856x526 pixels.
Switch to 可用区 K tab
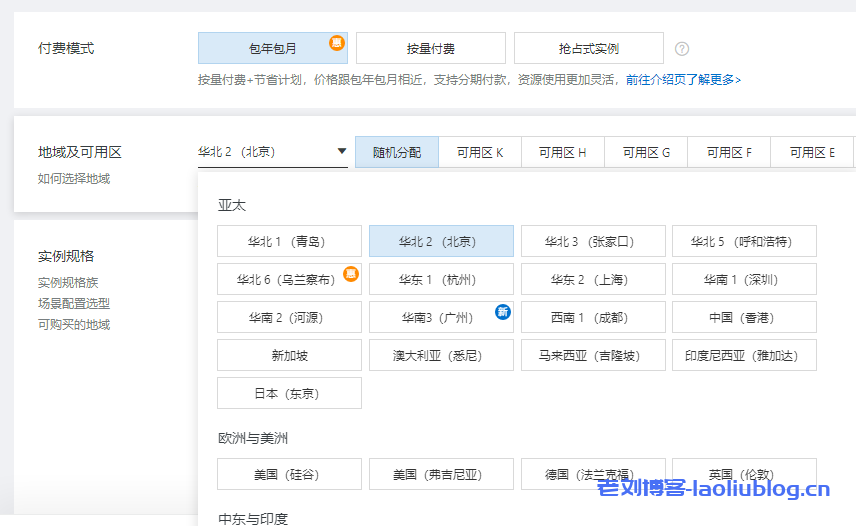pos(480,153)
